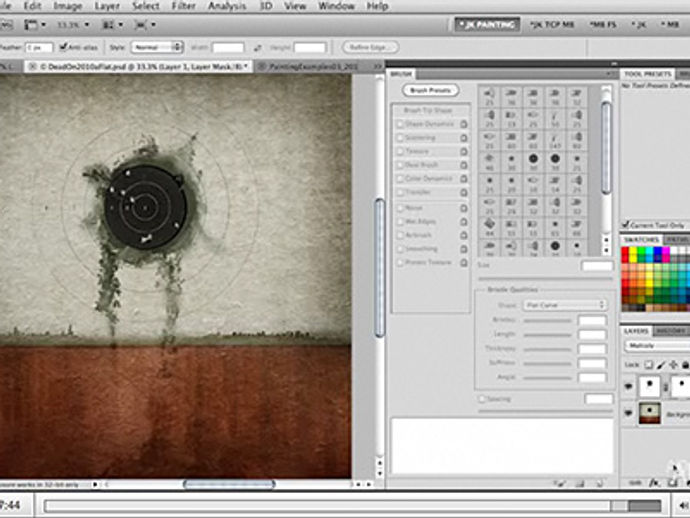Screen dimensions: 690x518
Task: Click the Refine Edge button
Action: tap(371, 47)
